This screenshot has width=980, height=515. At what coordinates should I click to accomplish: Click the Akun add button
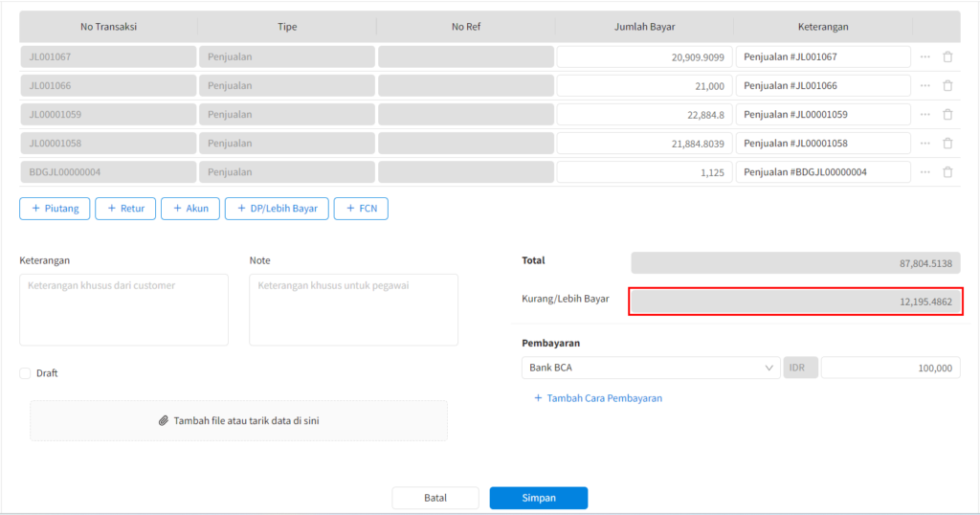pyautogui.click(x=190, y=209)
